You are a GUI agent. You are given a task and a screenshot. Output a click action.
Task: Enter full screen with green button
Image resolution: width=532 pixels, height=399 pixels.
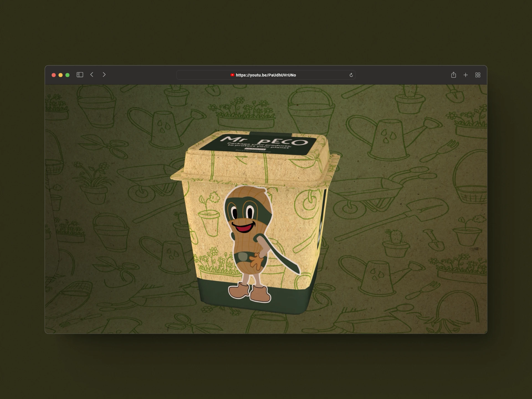(67, 75)
